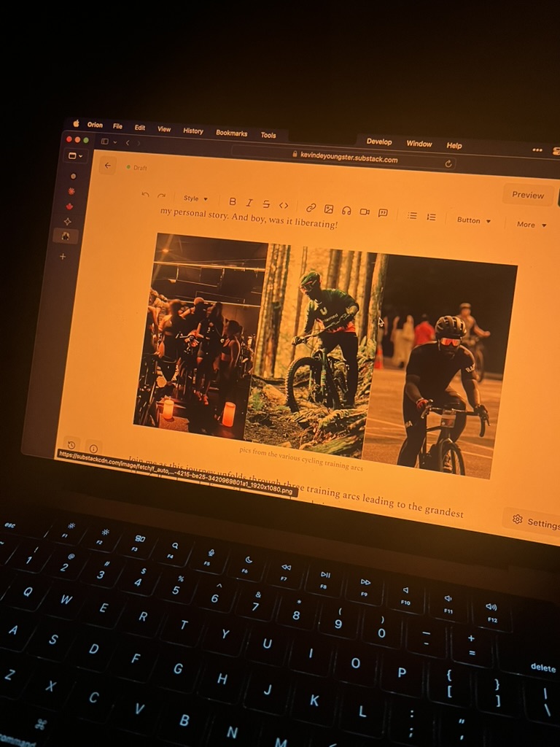Insert a video with the camera icon
Viewport: 560px width, 747px height.
click(x=365, y=212)
